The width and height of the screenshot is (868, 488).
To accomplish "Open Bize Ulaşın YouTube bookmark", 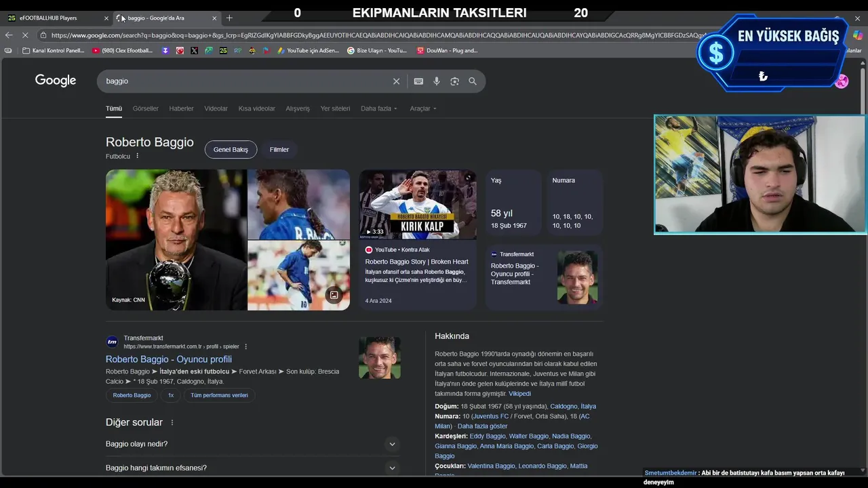I will pos(377,50).
